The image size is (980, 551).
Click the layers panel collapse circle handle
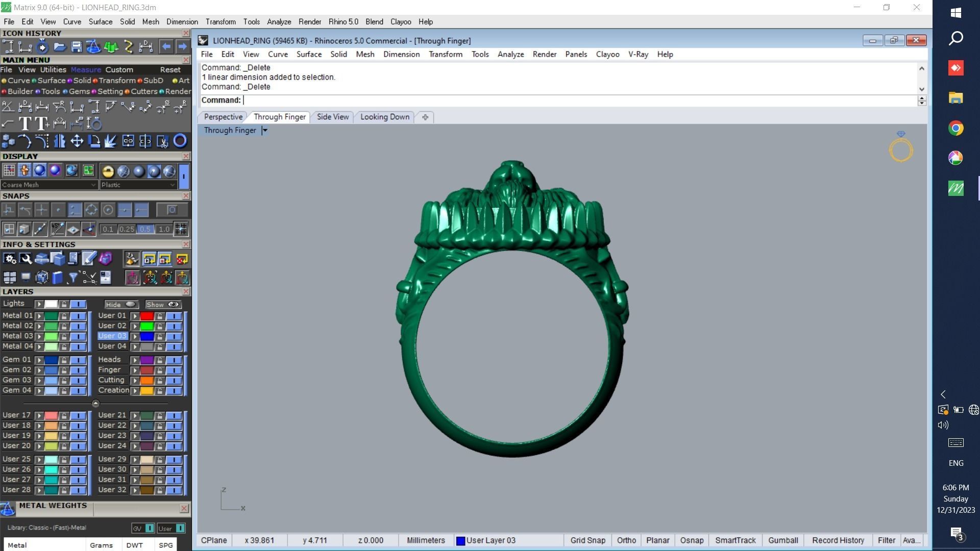point(95,403)
